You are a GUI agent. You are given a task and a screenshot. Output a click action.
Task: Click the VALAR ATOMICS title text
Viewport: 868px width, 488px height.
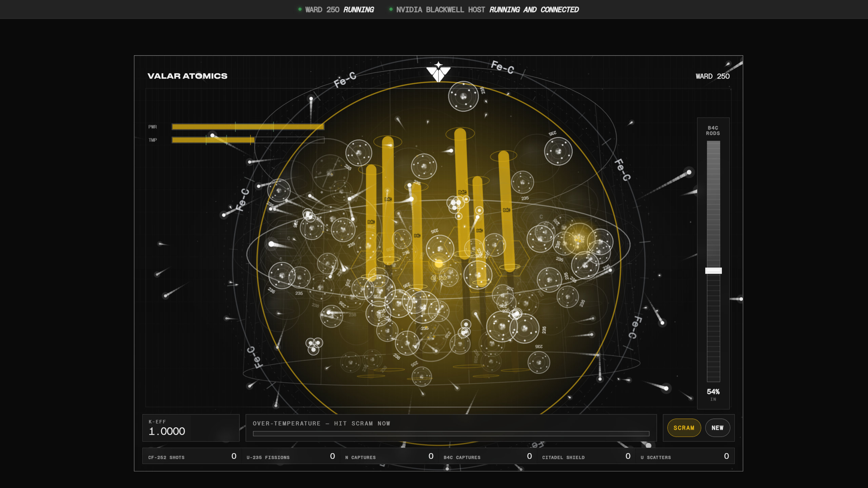[x=188, y=76]
